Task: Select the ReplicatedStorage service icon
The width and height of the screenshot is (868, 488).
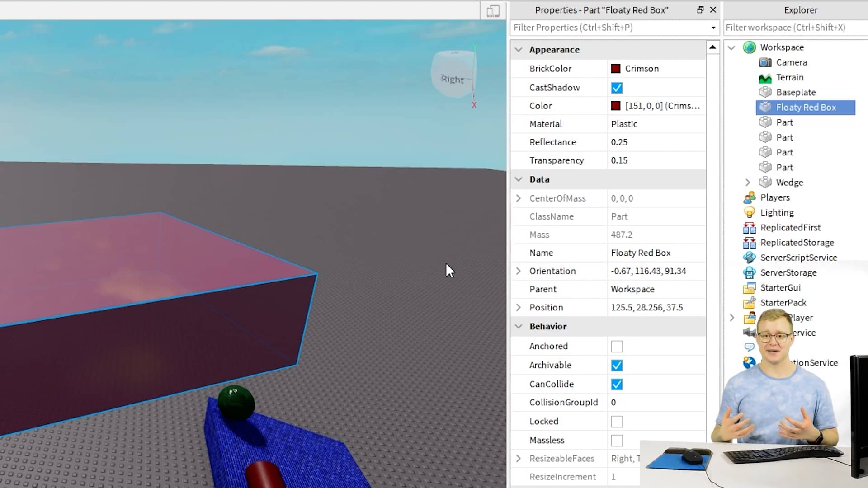Action: 750,243
